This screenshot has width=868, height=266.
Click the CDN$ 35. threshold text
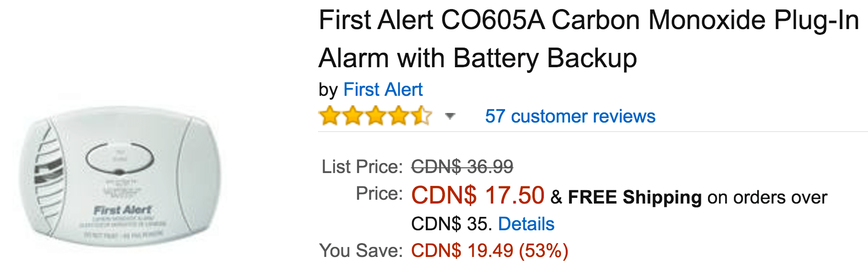(452, 224)
